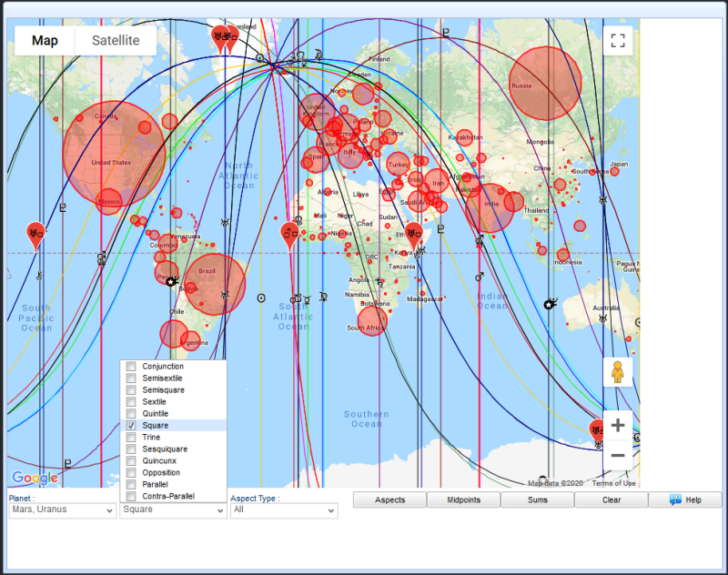Tick the Opposition checkbox
728x575 pixels.
click(x=131, y=473)
